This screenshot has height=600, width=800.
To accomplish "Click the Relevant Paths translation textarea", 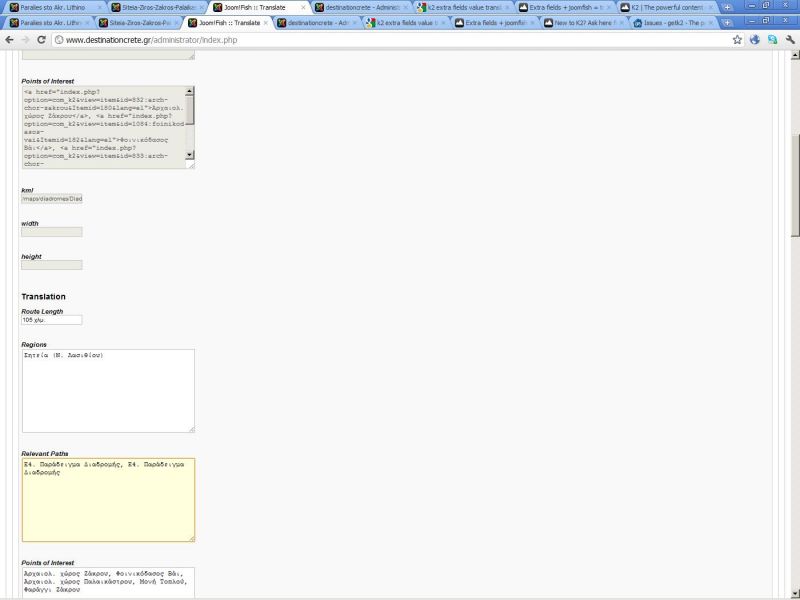I will [108, 500].
